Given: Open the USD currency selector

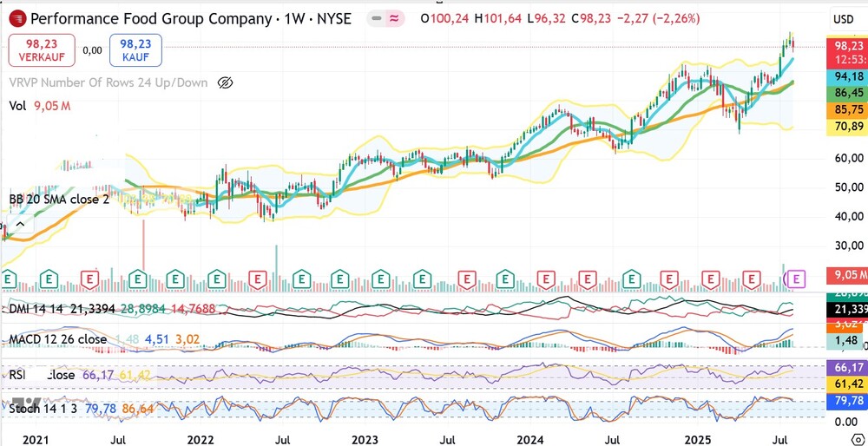Looking at the screenshot, I should 843,19.
